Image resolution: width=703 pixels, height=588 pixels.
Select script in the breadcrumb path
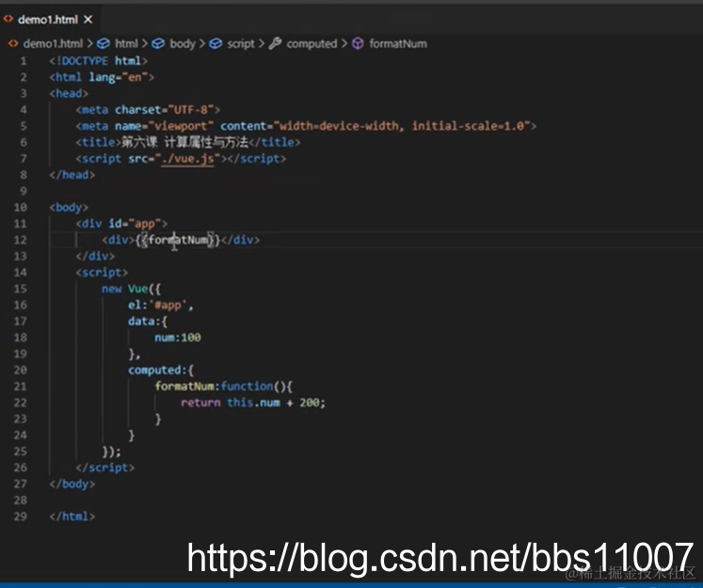(x=241, y=44)
